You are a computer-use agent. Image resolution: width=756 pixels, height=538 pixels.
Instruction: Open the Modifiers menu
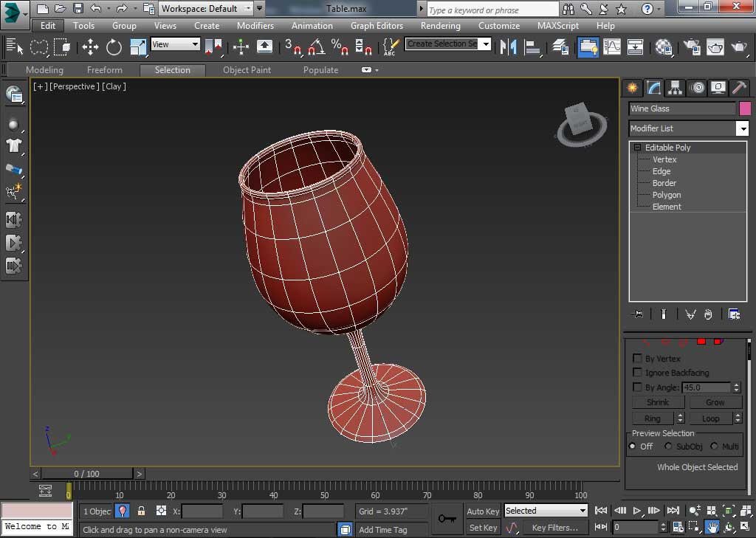255,26
